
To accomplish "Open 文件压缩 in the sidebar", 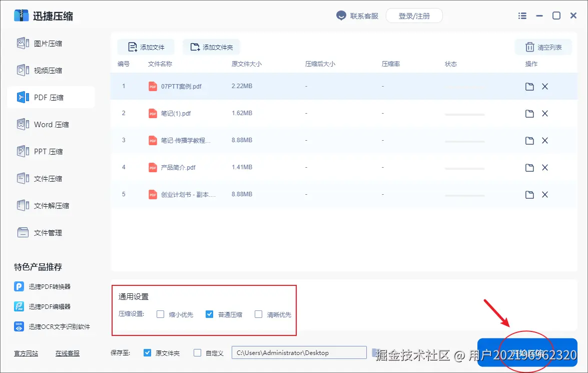I will pos(40,179).
